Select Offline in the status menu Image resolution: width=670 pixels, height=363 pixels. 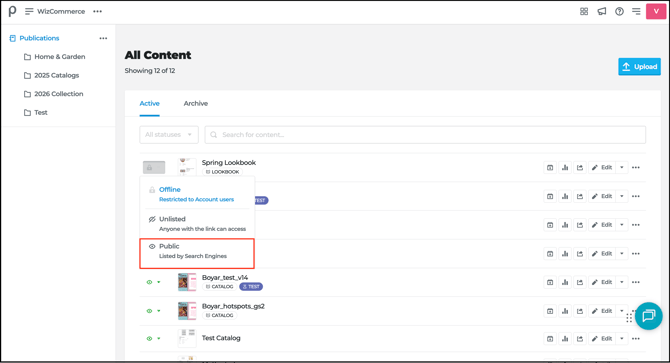point(197,194)
